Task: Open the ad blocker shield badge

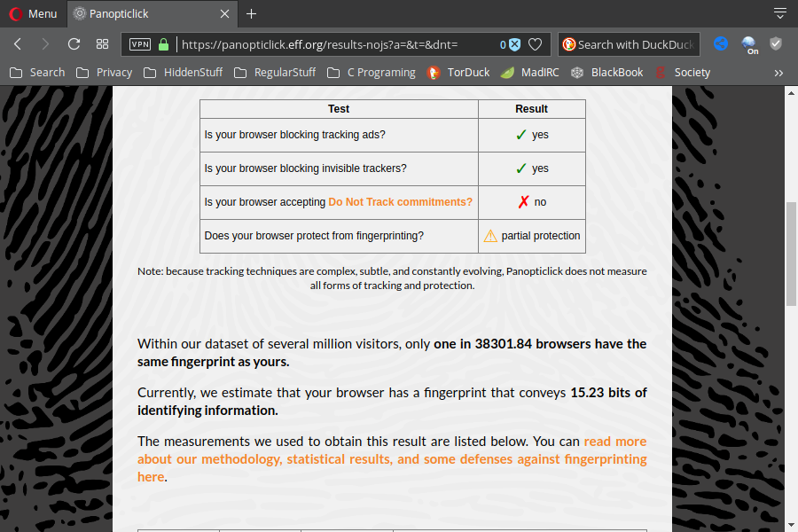Action: 511,45
